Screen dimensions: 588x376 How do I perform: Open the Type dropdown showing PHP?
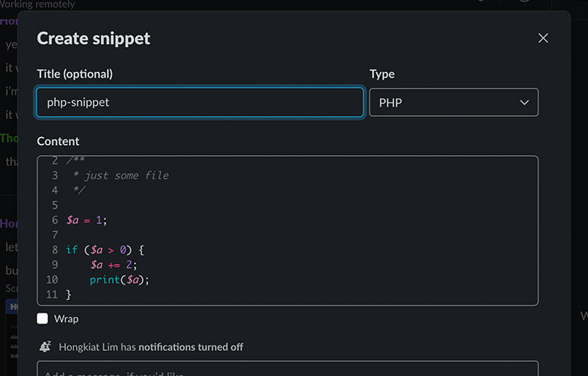click(x=454, y=103)
